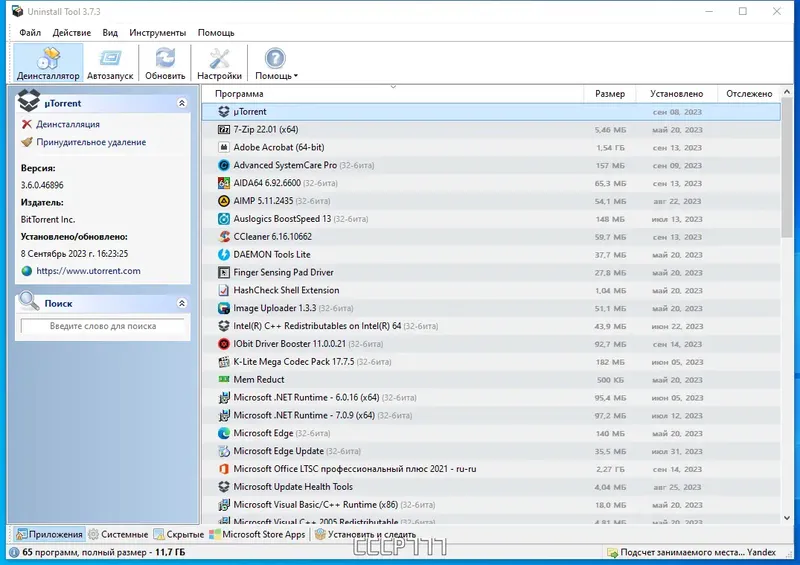The image size is (800, 565).
Task: Click Принудительное удаление
Action: point(91,142)
